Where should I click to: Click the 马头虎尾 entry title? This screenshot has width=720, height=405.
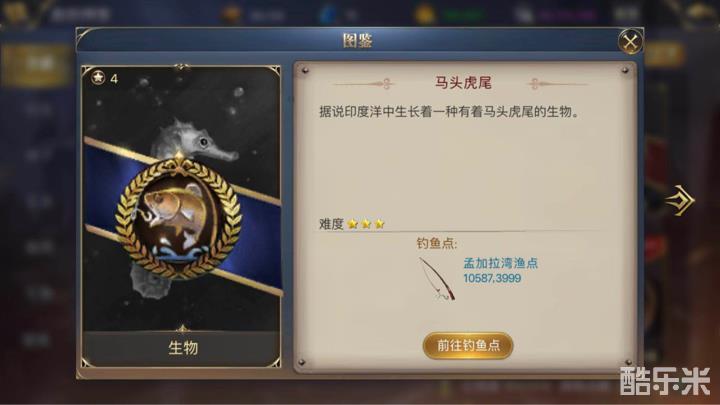click(x=463, y=83)
